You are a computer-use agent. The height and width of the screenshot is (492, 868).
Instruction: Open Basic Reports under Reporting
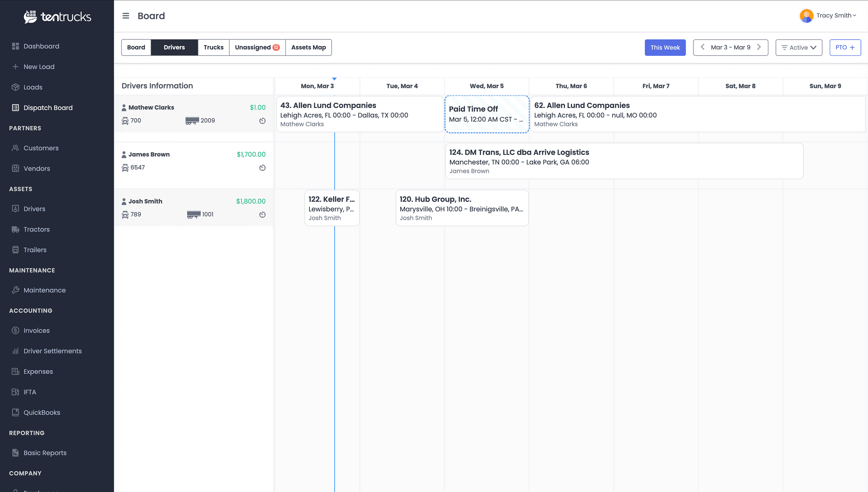click(45, 453)
